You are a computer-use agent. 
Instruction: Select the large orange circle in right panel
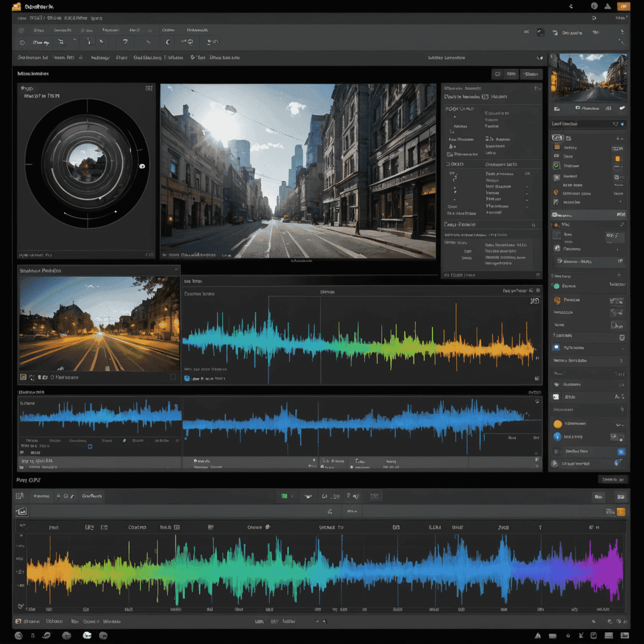(x=558, y=424)
